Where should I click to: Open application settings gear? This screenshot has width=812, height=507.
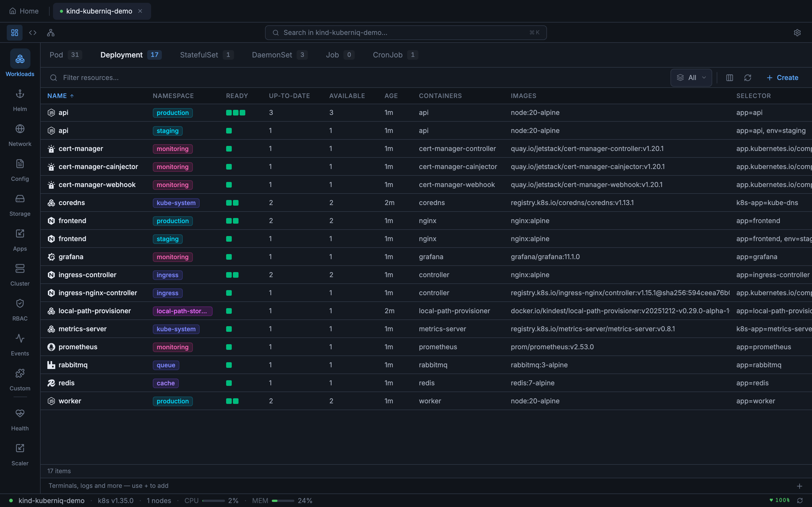tap(797, 32)
